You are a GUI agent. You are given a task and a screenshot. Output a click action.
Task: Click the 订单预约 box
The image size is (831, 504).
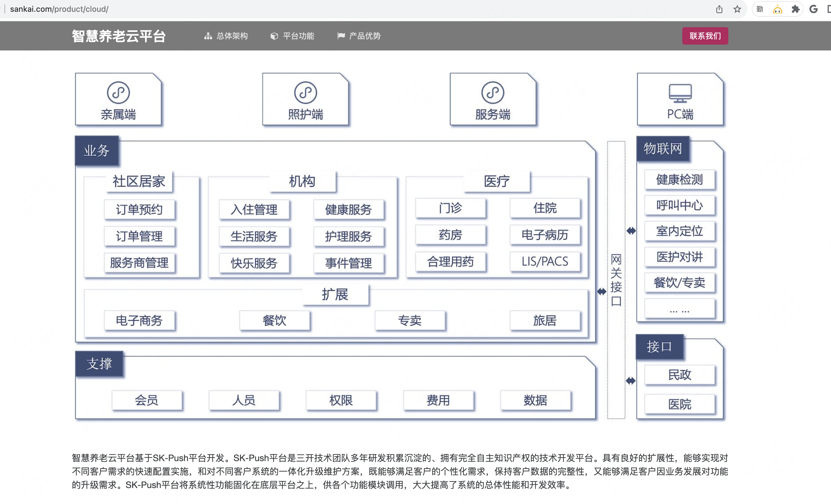pyautogui.click(x=139, y=210)
